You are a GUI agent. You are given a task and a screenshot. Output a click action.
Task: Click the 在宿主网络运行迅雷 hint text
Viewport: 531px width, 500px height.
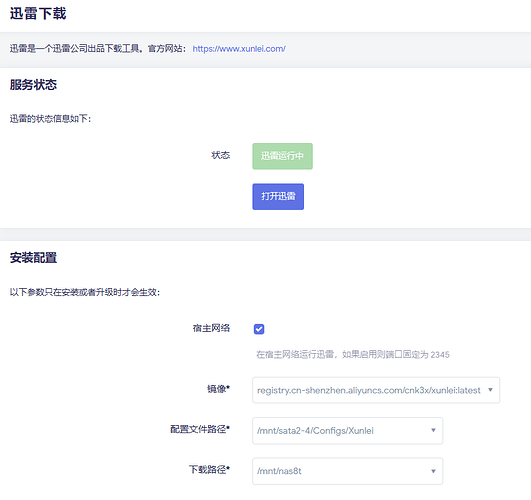353,355
